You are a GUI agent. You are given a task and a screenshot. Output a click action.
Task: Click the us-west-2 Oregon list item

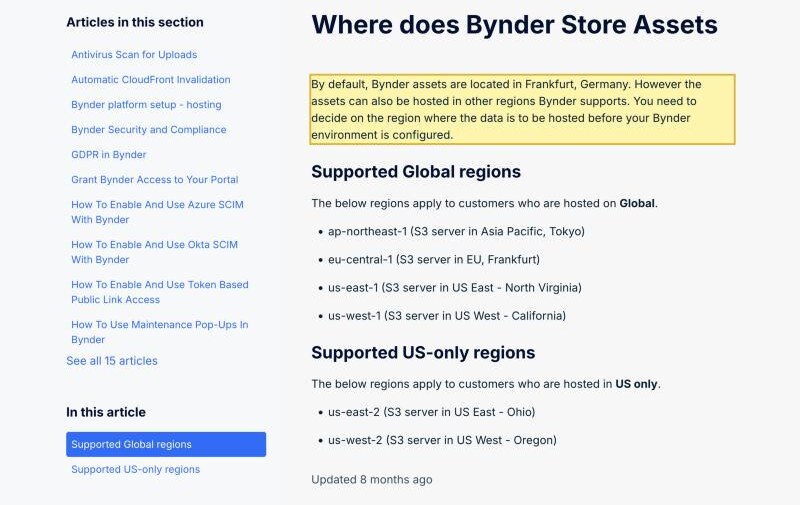pos(442,440)
